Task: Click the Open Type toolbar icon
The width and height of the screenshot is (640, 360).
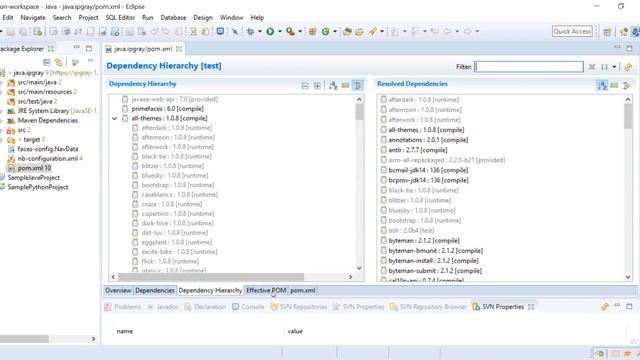Action: tap(347, 31)
